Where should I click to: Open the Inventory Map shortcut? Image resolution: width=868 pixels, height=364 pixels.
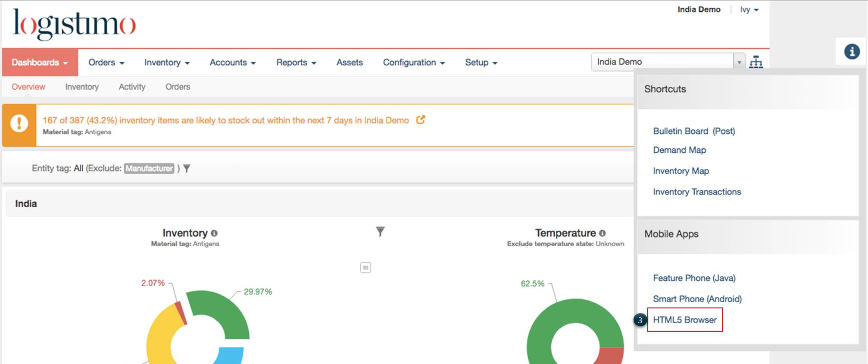pos(681,171)
